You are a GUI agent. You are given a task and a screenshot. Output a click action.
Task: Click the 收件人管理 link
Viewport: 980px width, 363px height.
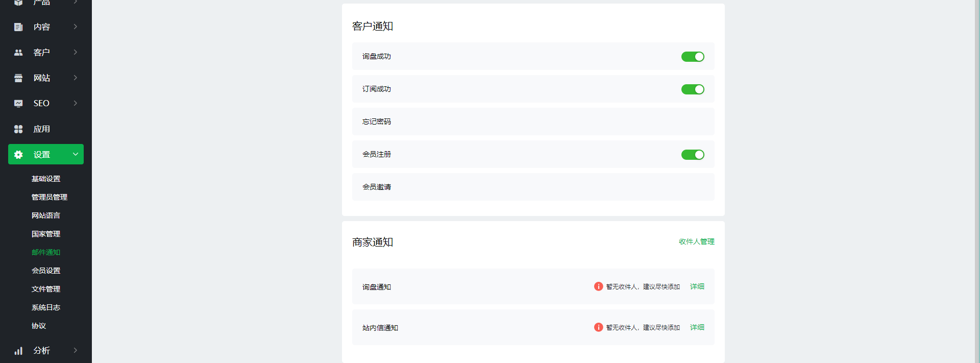click(x=697, y=241)
